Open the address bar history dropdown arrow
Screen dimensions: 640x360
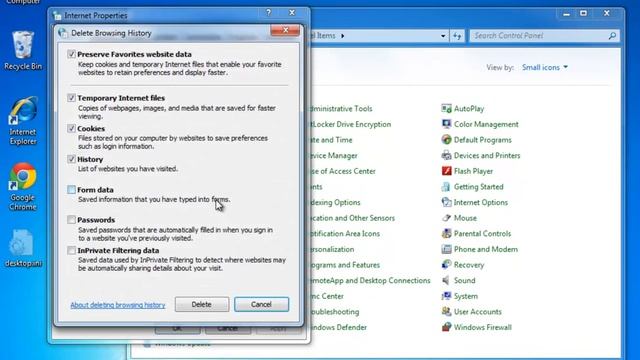[x=443, y=36]
